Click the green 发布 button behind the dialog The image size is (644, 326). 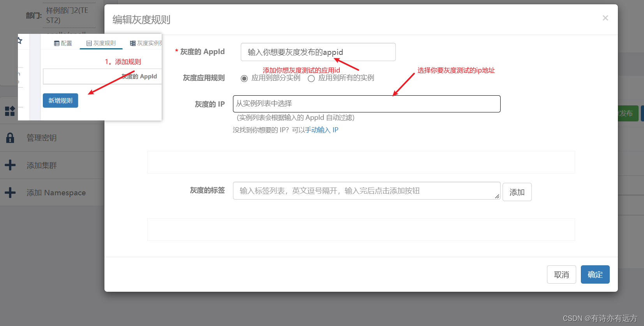(x=628, y=113)
